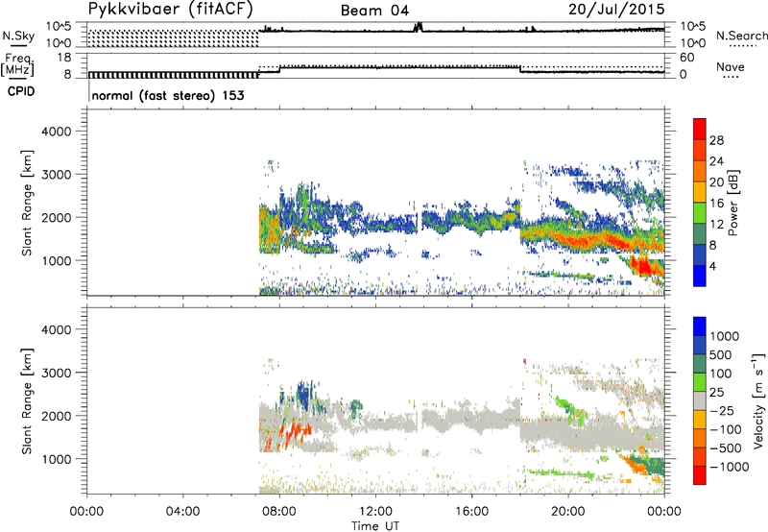Click '20:00' on the time axis
768x532 pixels.
(568, 512)
